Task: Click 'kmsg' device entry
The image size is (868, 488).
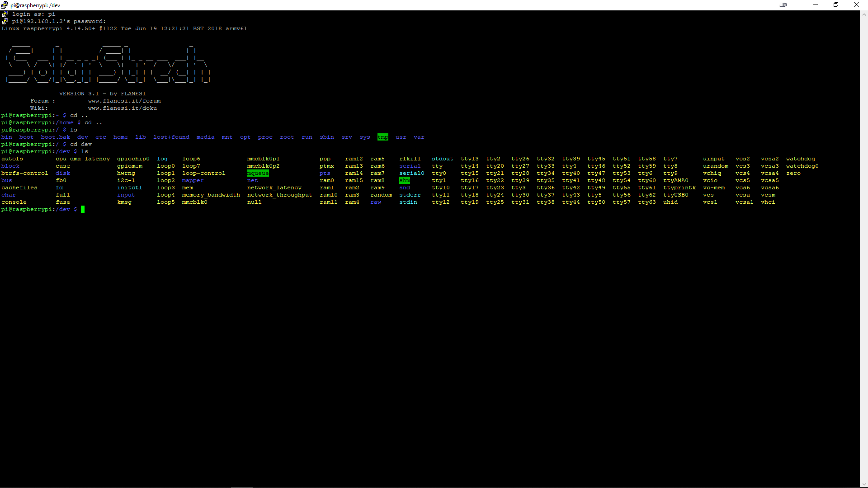Action: (124, 202)
